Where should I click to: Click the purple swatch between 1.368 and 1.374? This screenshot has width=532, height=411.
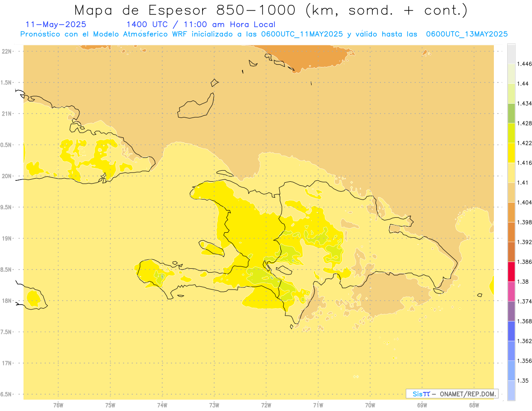tap(511, 311)
